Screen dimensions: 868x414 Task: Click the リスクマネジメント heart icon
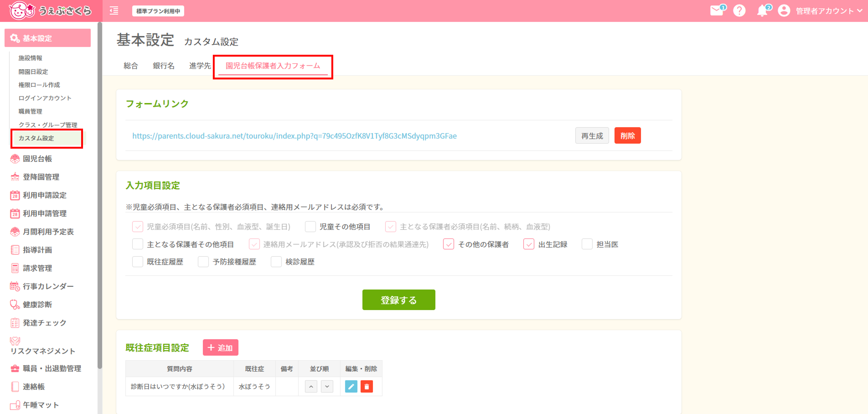pos(15,341)
